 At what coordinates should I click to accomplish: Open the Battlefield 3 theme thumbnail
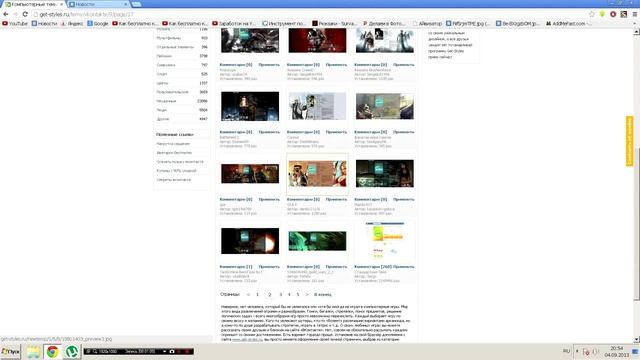coord(250,106)
